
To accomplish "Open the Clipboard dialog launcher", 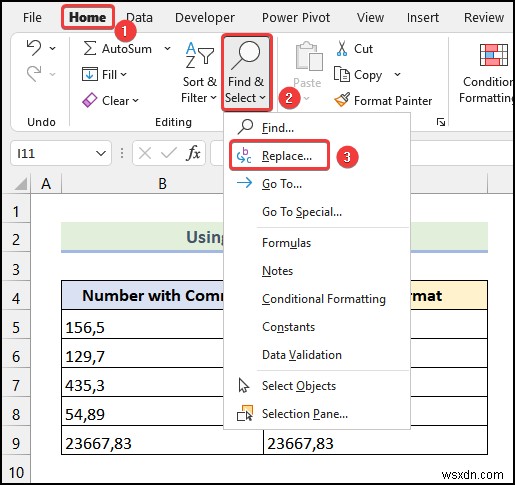I will (x=441, y=122).
